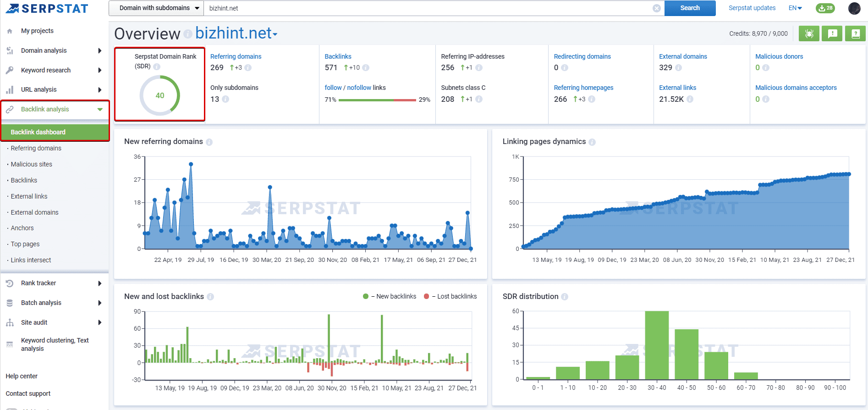The image size is (868, 410).
Task: Click the Domain analysis icon in sidebar
Action: (10, 51)
